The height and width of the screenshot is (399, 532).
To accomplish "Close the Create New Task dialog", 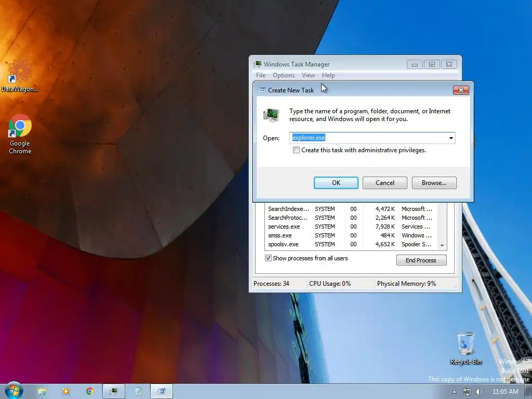I will pos(461,90).
